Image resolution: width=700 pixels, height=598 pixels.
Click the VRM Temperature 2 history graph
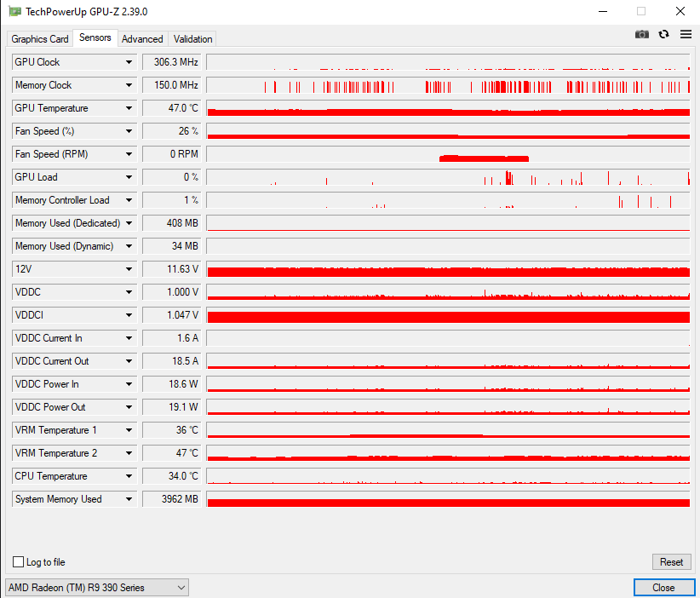point(448,453)
